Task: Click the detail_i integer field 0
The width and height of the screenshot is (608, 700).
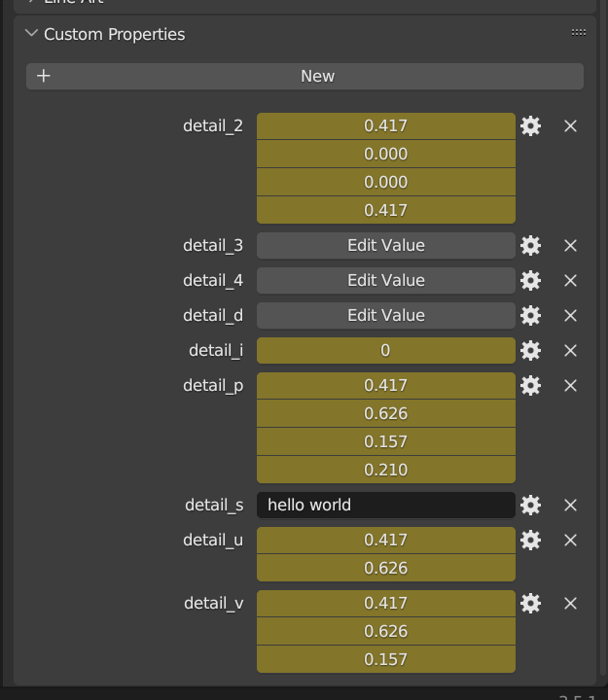Action: 386,350
